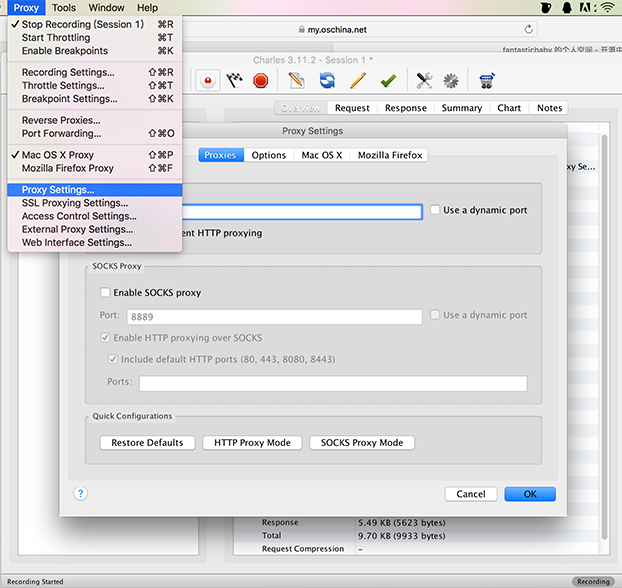Click the blue repeat request arrows icon

point(327,81)
